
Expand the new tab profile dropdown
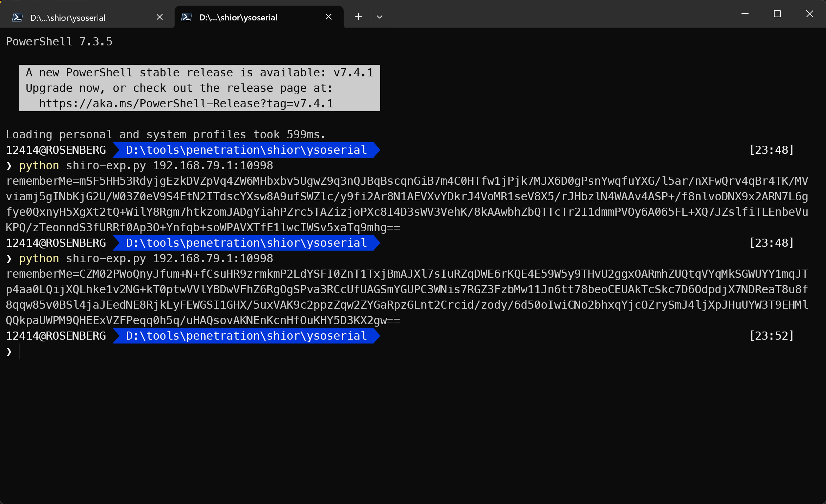(379, 17)
